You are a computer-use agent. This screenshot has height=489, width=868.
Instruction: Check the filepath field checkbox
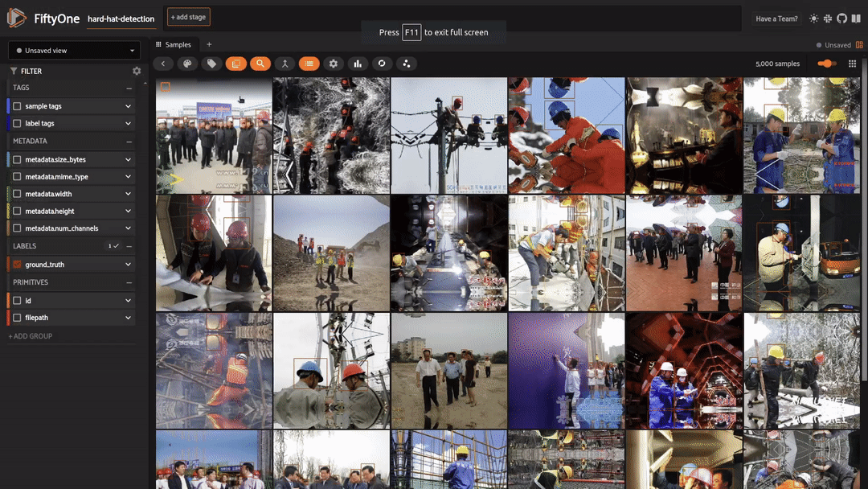[17, 318]
